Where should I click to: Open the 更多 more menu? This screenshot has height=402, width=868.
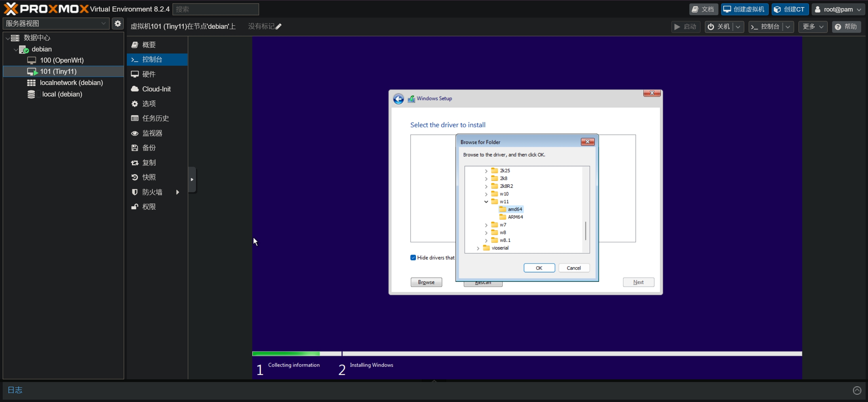pyautogui.click(x=813, y=27)
